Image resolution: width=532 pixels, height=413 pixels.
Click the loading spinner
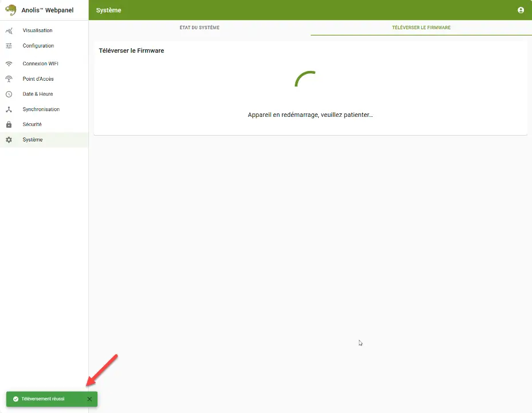pos(306,79)
